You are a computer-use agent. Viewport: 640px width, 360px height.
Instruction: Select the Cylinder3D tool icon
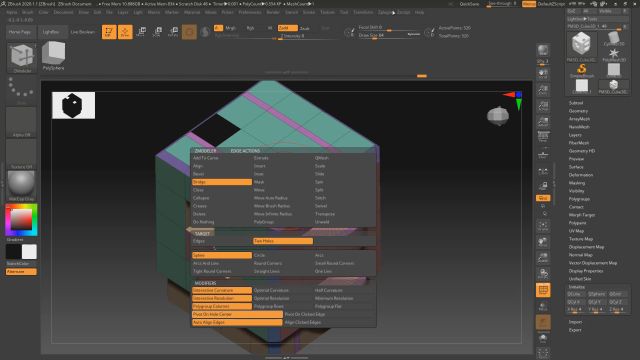(613, 39)
